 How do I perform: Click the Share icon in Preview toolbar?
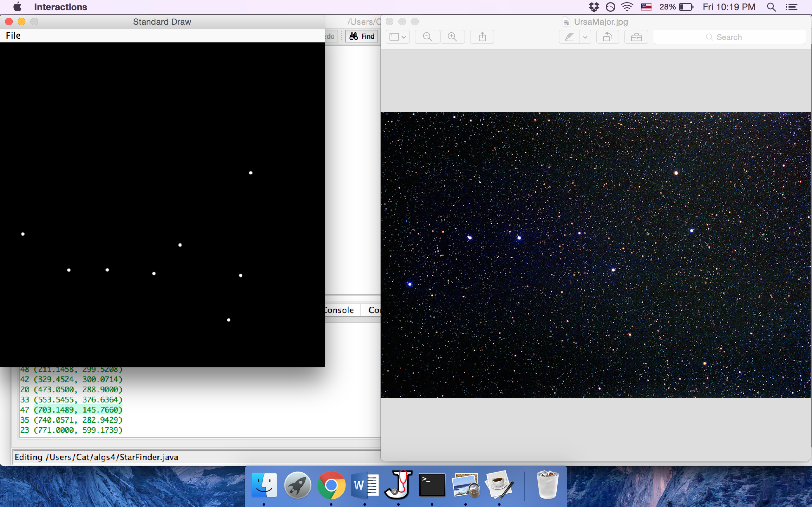[482, 37]
